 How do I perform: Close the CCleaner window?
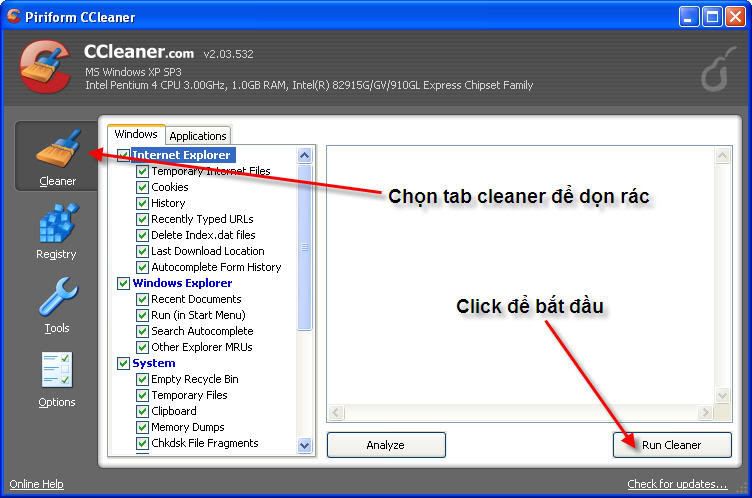[x=735, y=17]
